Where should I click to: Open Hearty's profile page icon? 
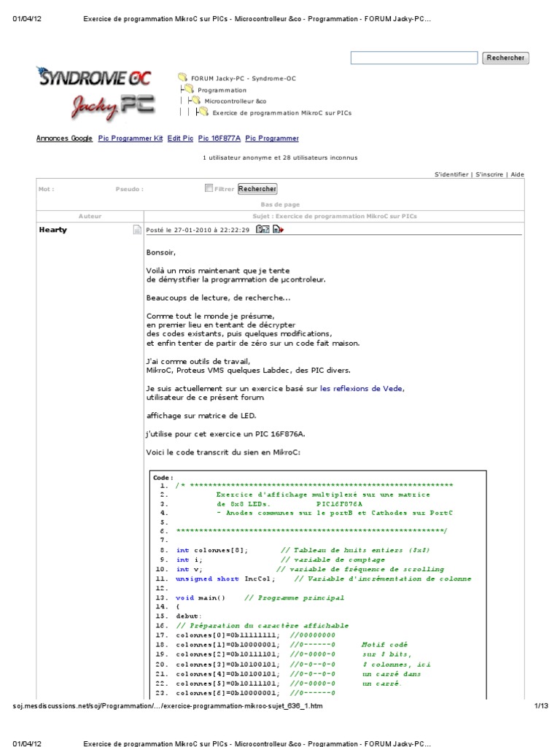pos(137,230)
